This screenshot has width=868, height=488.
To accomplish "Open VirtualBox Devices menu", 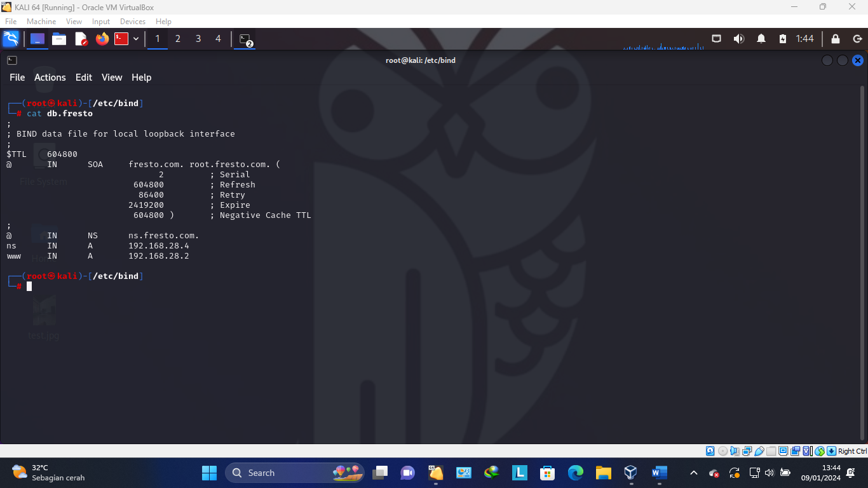I will [133, 22].
